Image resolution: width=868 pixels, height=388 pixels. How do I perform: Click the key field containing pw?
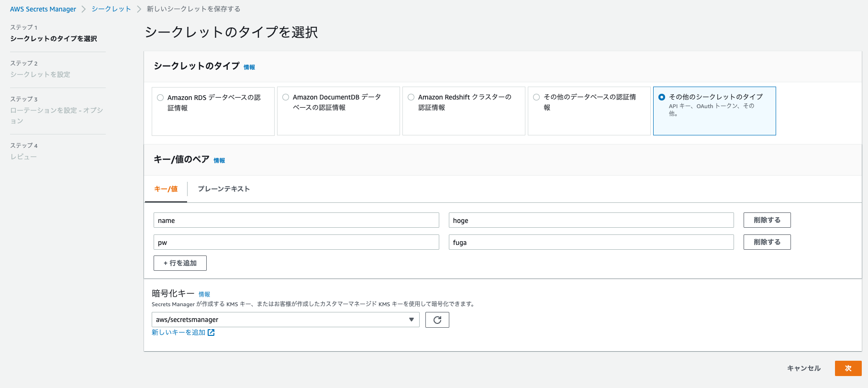click(296, 242)
